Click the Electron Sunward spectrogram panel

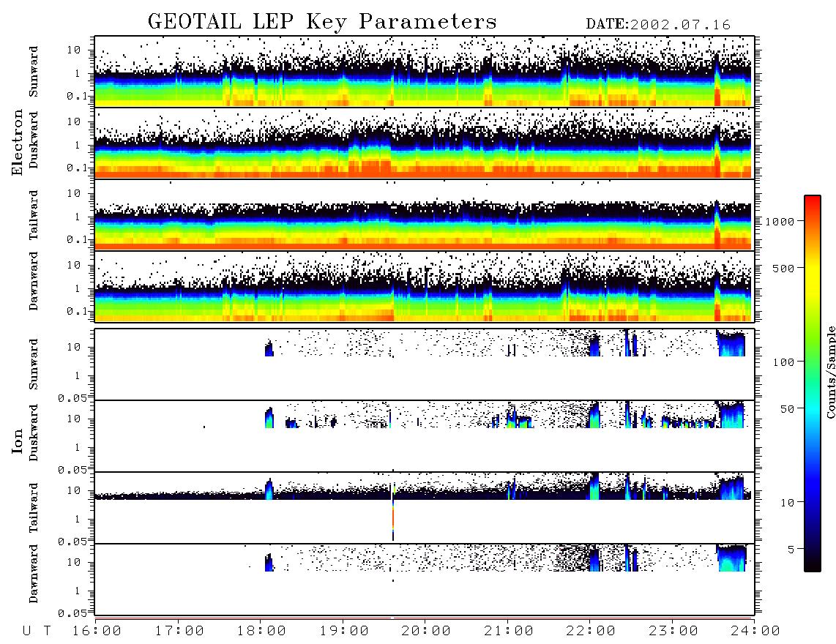(x=425, y=72)
